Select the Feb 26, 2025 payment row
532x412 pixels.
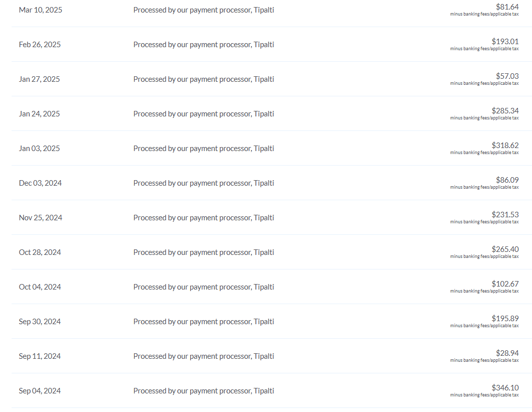(272, 45)
